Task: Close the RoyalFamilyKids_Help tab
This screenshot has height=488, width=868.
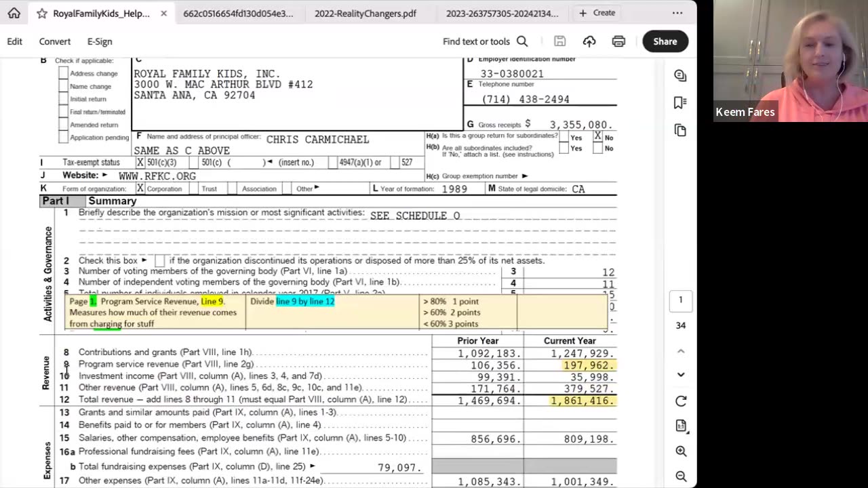Action: (163, 14)
